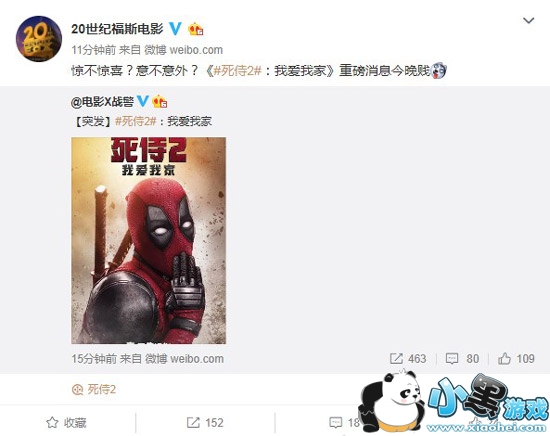The width and height of the screenshot is (550, 436).
Task: Click the crown membership badge beside 20世纪福斯电影
Action: coord(196,29)
